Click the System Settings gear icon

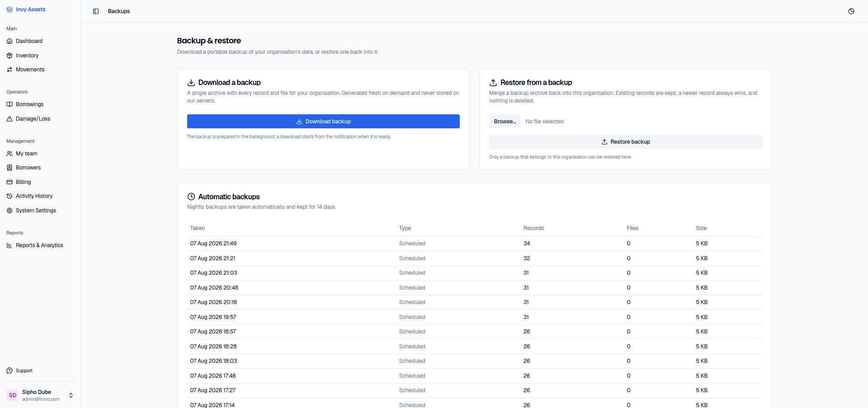[9, 211]
